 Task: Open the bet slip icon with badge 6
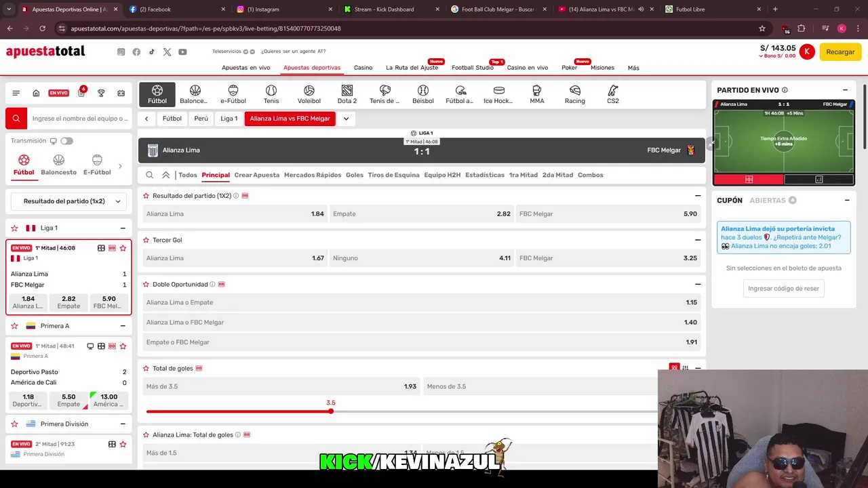81,93
